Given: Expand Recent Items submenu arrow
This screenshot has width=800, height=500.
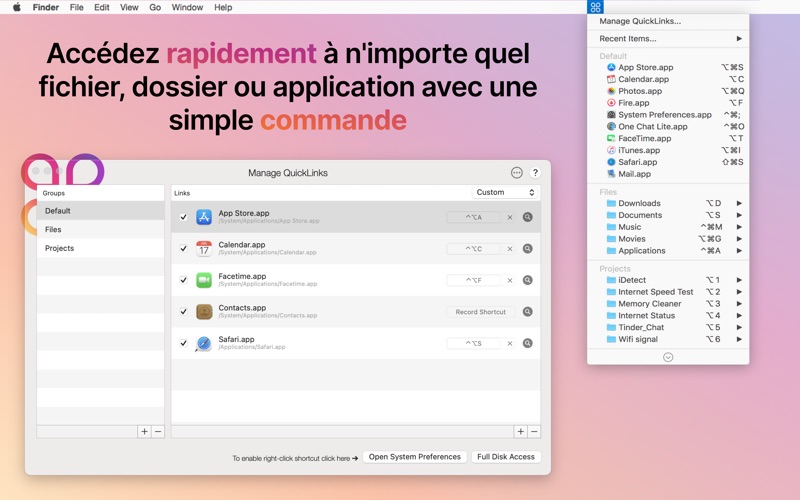Looking at the screenshot, I should tap(739, 38).
